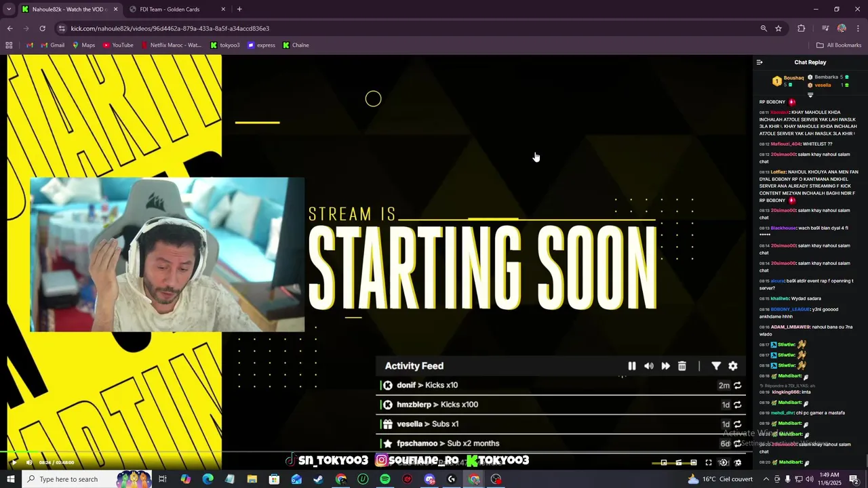Close the FDI Team tab
The image size is (868, 488).
223,9
